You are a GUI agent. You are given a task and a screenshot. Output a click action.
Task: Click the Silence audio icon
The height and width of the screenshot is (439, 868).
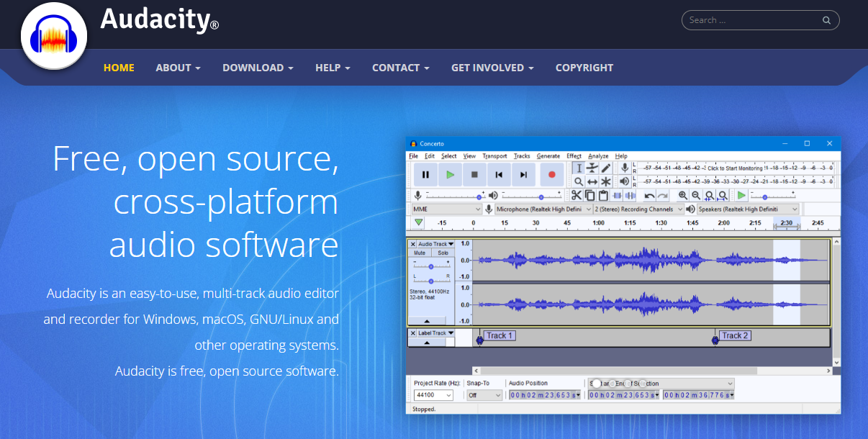[630, 195]
